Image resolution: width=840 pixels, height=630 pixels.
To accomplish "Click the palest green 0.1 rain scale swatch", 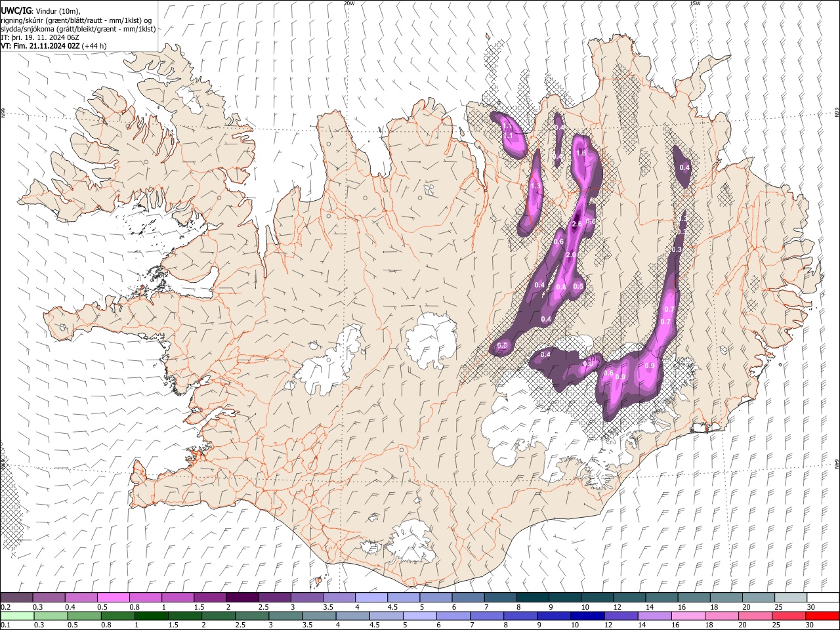I will point(17,616).
